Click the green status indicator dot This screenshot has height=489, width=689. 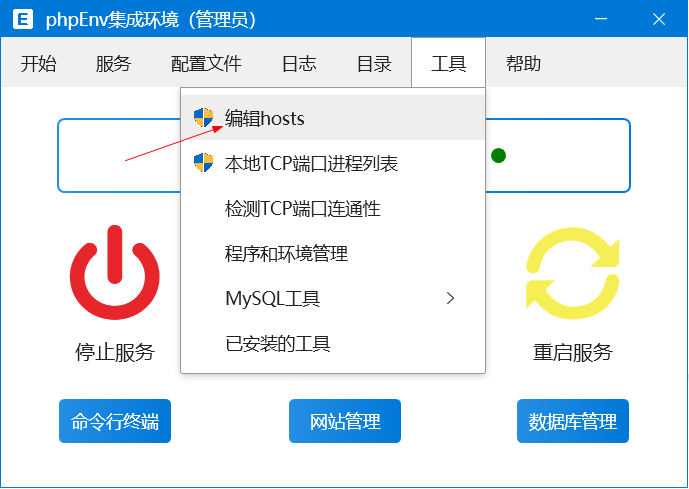click(x=498, y=156)
